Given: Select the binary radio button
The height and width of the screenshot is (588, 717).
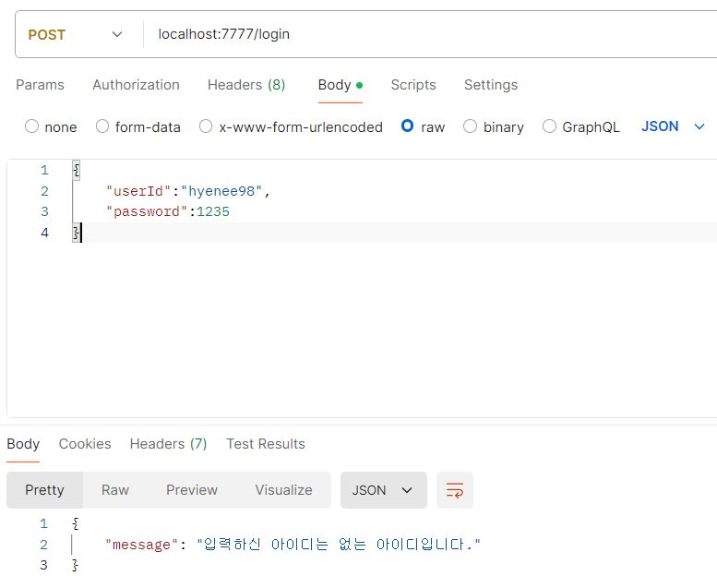Looking at the screenshot, I should [x=470, y=126].
